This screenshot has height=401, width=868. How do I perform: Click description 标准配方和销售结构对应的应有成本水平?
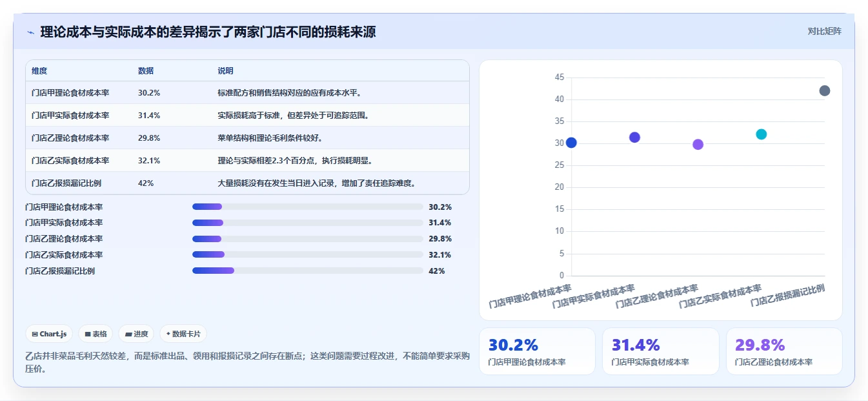tap(290, 93)
